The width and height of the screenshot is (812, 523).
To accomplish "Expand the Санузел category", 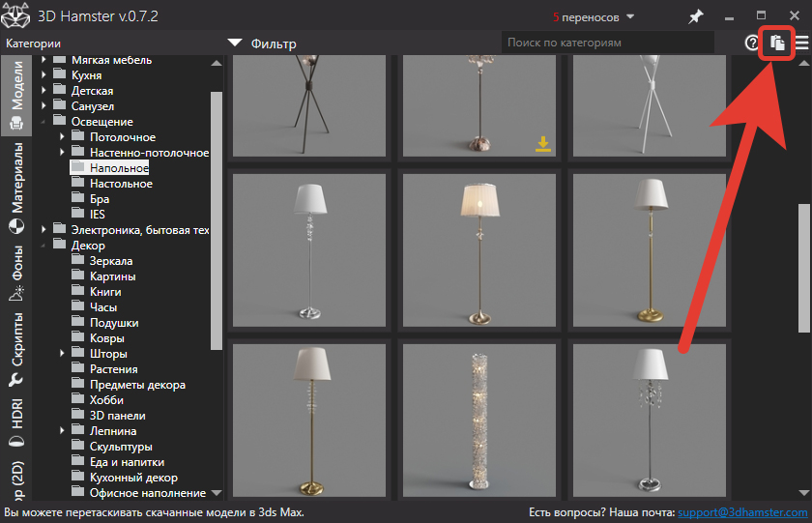I will click(43, 105).
